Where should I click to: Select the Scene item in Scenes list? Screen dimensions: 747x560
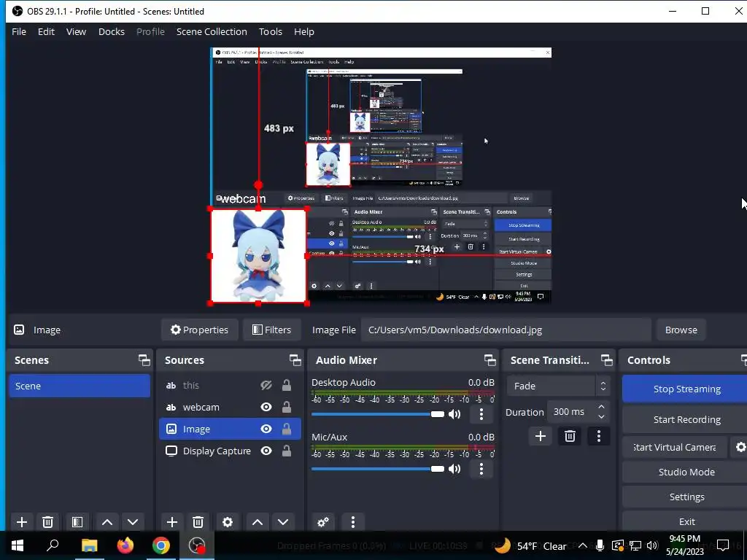click(x=80, y=386)
